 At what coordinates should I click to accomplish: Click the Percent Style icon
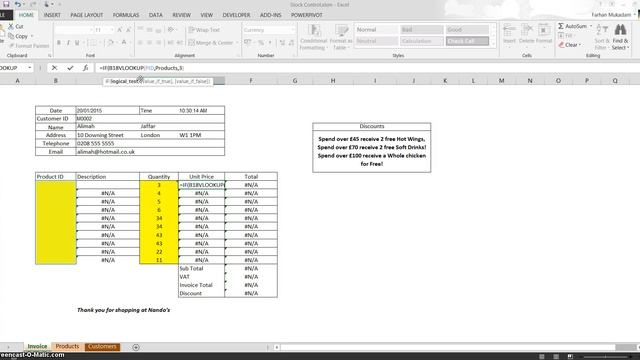click(x=260, y=42)
